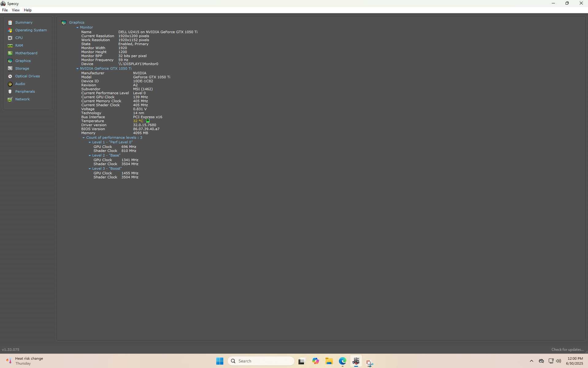Click the Device ID 10DE-1C82 value
Screen dimensions: 588x368
pos(143,81)
